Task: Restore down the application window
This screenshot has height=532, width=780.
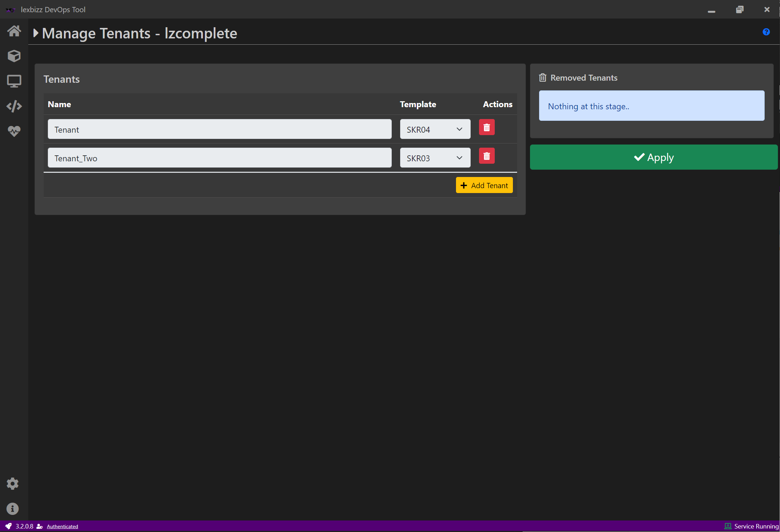Action: coord(739,9)
